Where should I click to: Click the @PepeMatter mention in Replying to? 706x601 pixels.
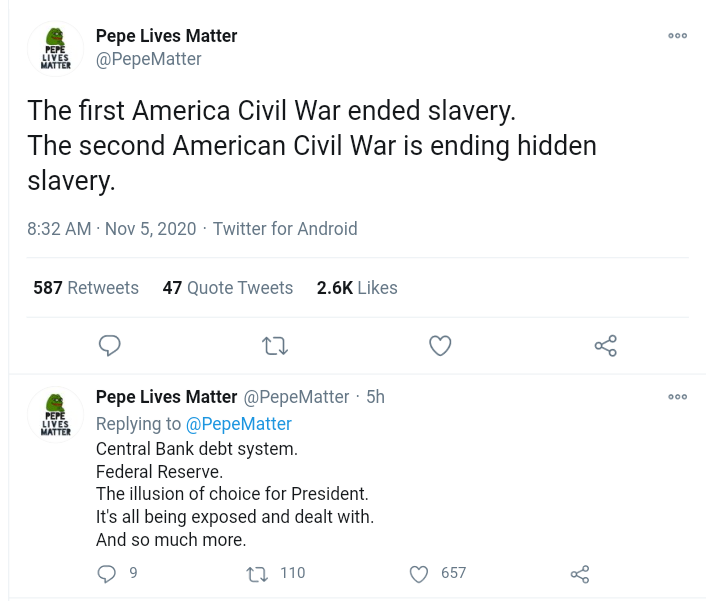239,424
